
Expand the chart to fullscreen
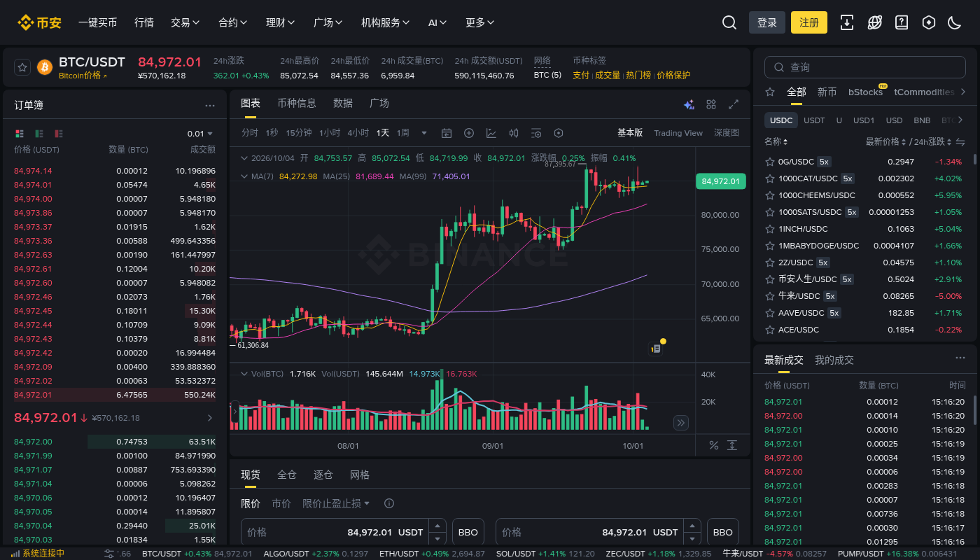pos(734,104)
